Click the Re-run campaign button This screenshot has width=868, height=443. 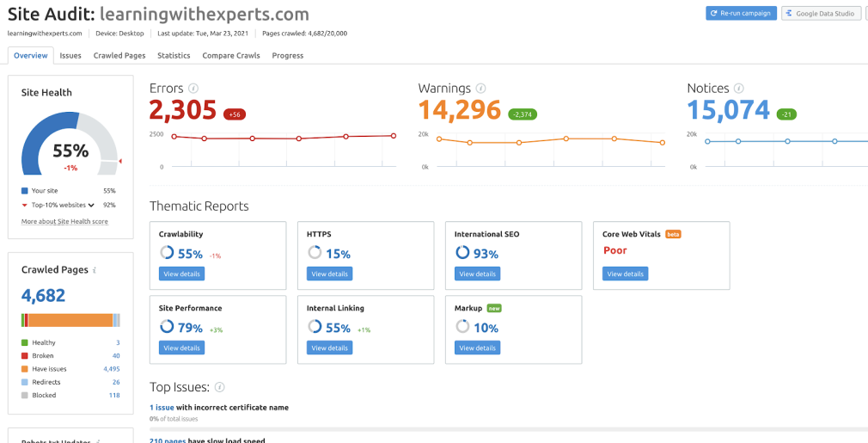point(741,14)
